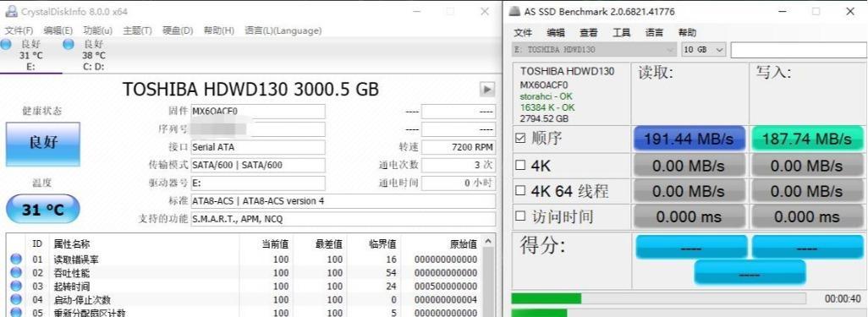Click status orb for attribute 05 重新分配扇区计数

coord(16,313)
